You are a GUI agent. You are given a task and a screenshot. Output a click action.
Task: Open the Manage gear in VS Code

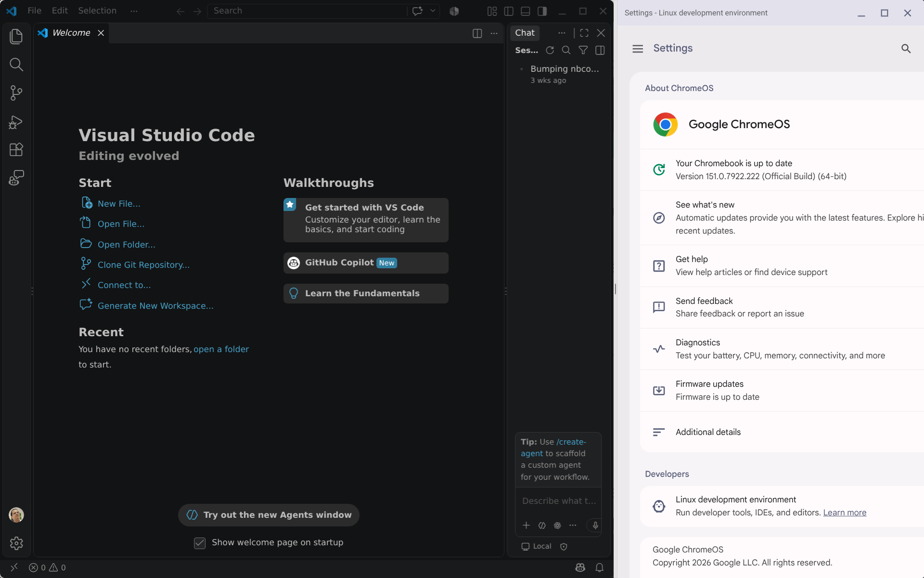point(16,543)
